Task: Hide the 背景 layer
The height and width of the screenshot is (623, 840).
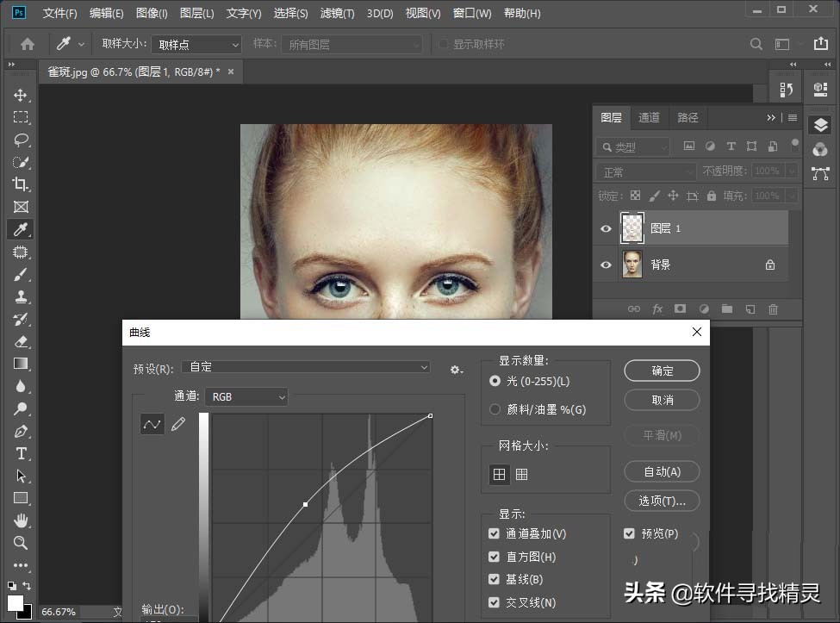Action: tap(606, 265)
